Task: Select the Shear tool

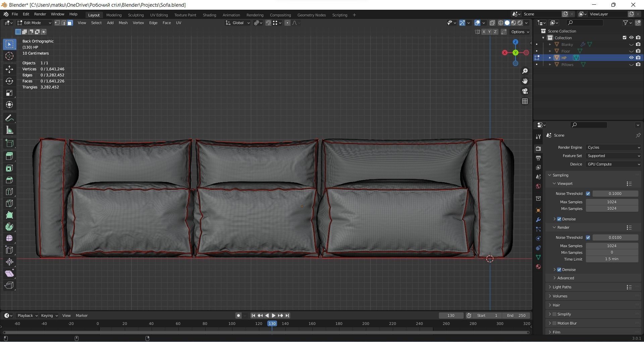Action: pos(9,274)
